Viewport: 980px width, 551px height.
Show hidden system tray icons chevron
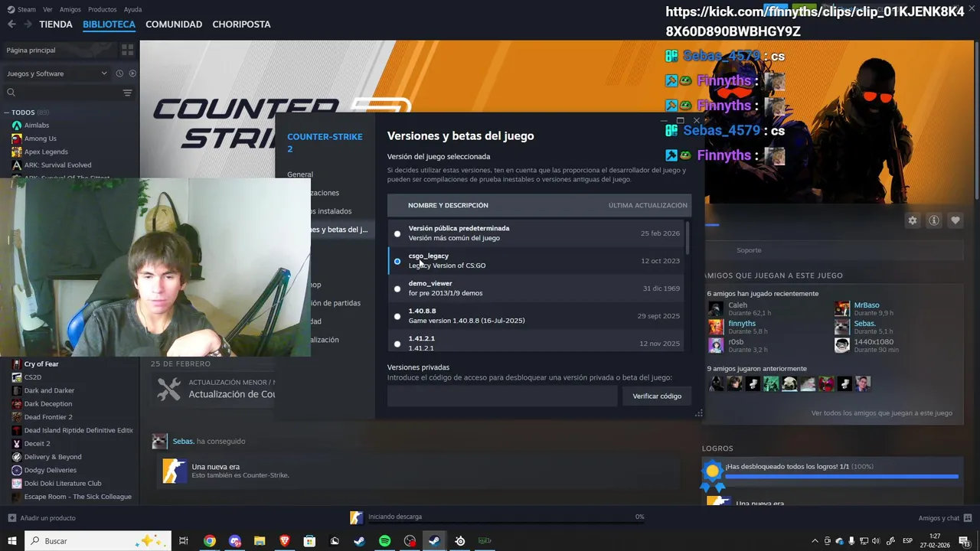click(815, 541)
